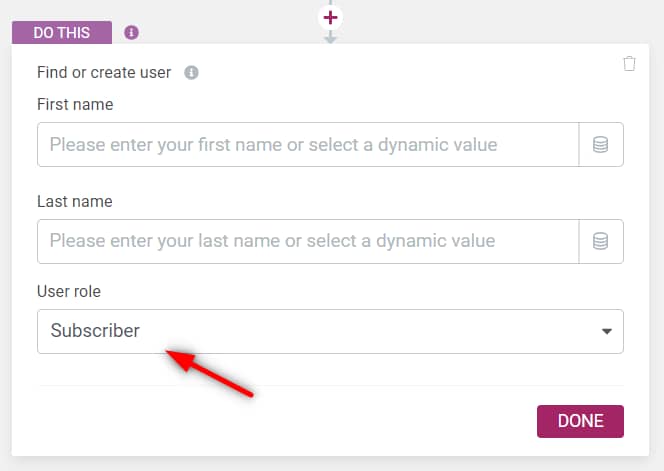664x471 pixels.
Task: Click the User role label
Action: (x=69, y=291)
